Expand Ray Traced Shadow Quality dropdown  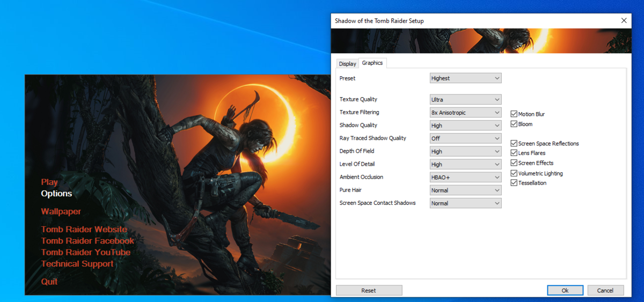tap(466, 138)
